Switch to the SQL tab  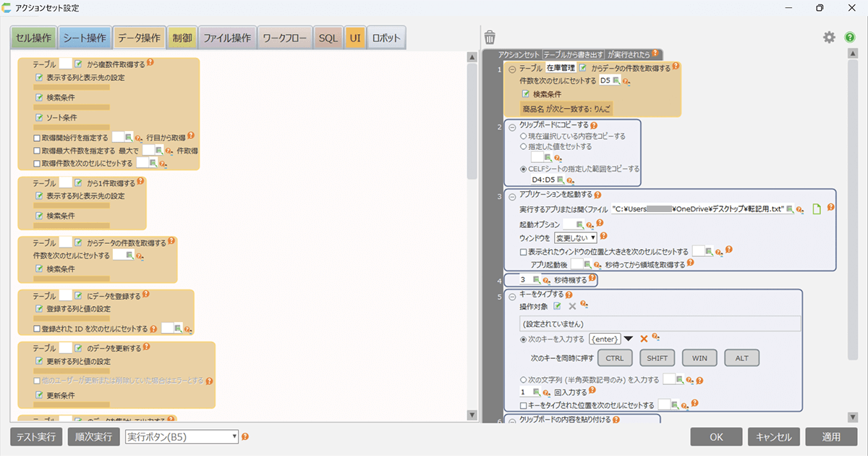(328, 38)
